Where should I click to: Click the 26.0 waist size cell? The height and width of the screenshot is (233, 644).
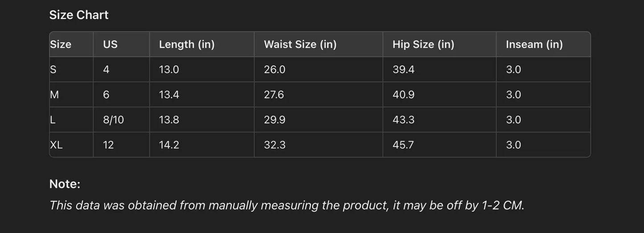tap(274, 69)
